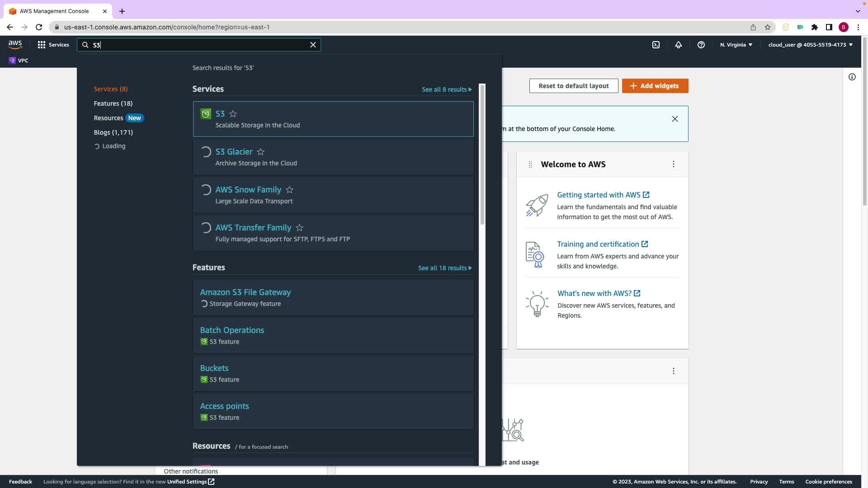The image size is (868, 488).
Task: Open the notifications bell icon
Action: (x=678, y=45)
